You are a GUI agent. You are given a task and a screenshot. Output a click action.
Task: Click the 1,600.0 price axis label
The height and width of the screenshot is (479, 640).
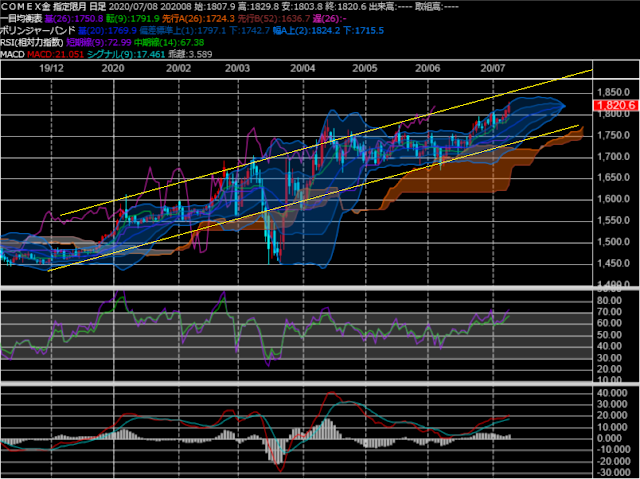613,199
